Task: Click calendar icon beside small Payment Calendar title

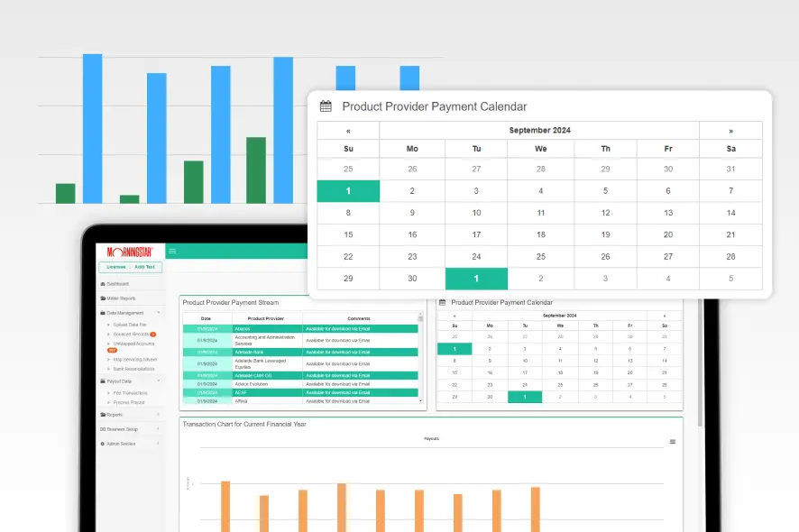Action: (442, 303)
